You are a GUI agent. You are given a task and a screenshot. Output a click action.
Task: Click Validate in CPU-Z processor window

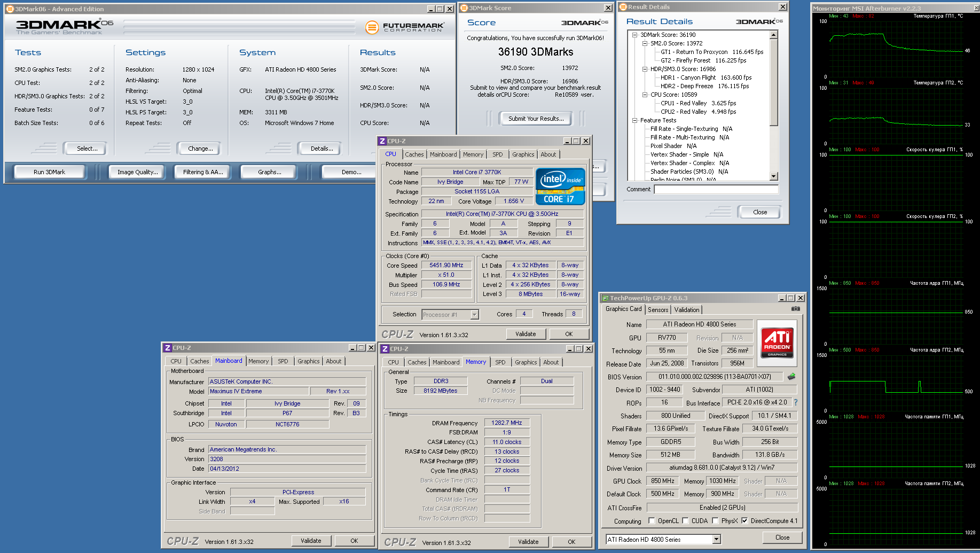[526, 334]
